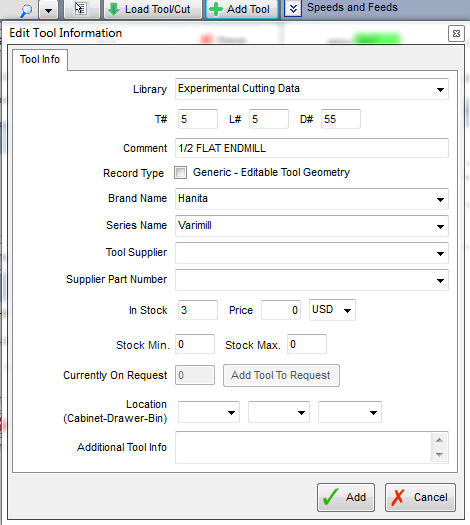Screen dimensions: 470x525
Task: Click the tree list icon in toolbar
Action: click(x=81, y=9)
